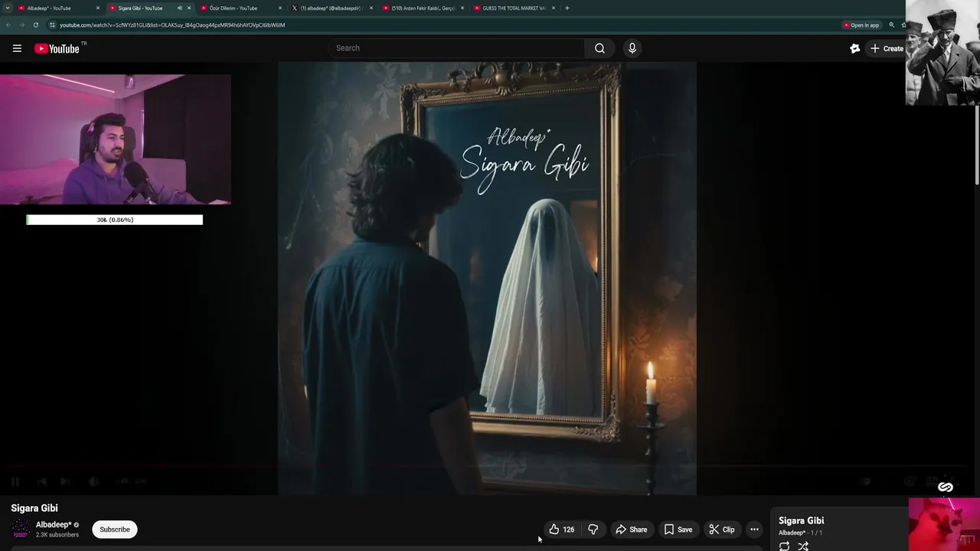Focus the YouTube Search field

point(456,48)
